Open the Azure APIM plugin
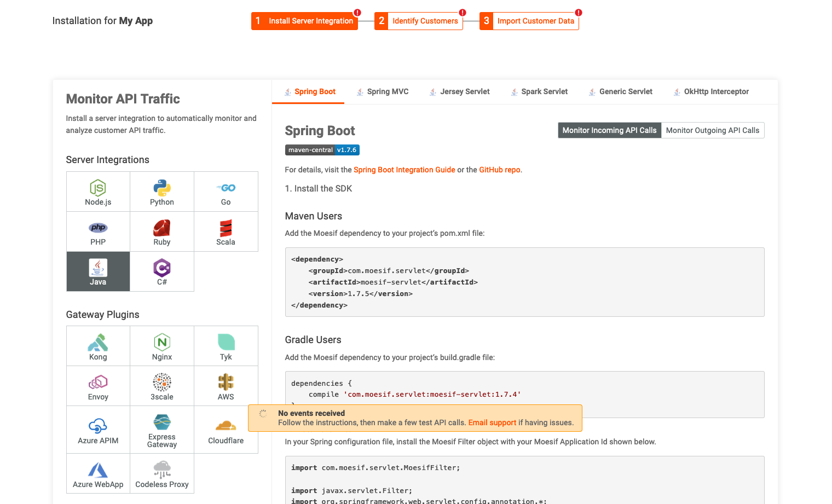Screen dimensions: 832x504 pos(98,429)
